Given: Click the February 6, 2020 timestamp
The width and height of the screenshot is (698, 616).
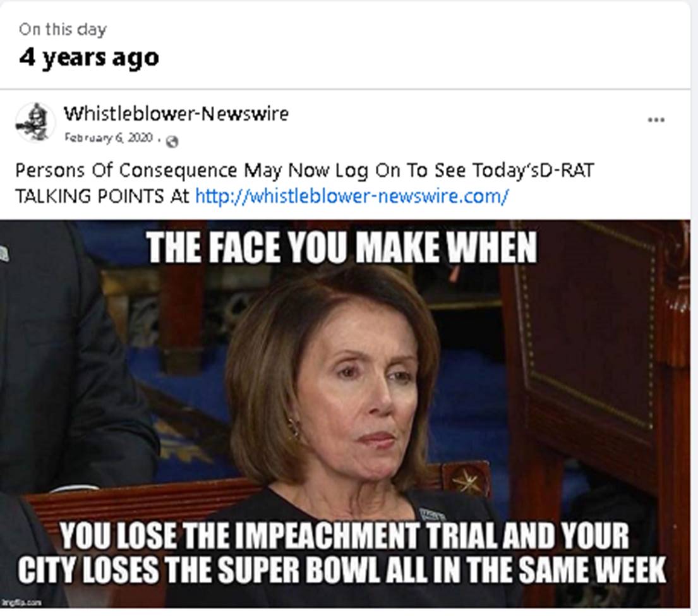Looking at the screenshot, I should [109, 138].
